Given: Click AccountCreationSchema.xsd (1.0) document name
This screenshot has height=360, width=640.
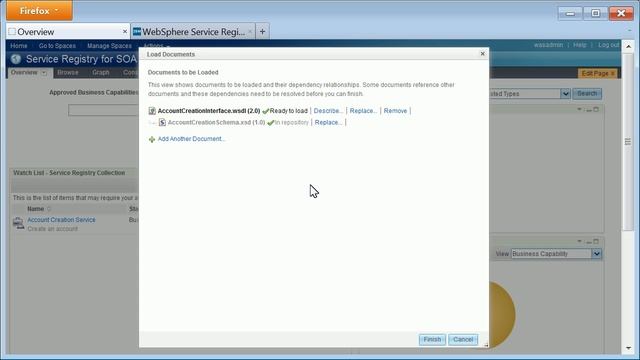Looking at the screenshot, I should coord(216,122).
